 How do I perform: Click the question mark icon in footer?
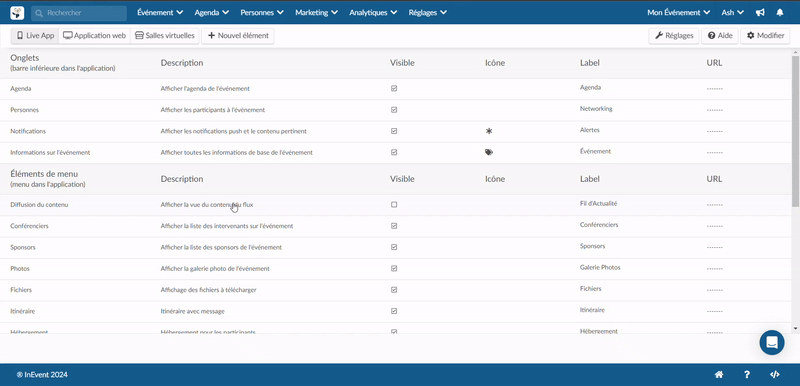pyautogui.click(x=747, y=375)
